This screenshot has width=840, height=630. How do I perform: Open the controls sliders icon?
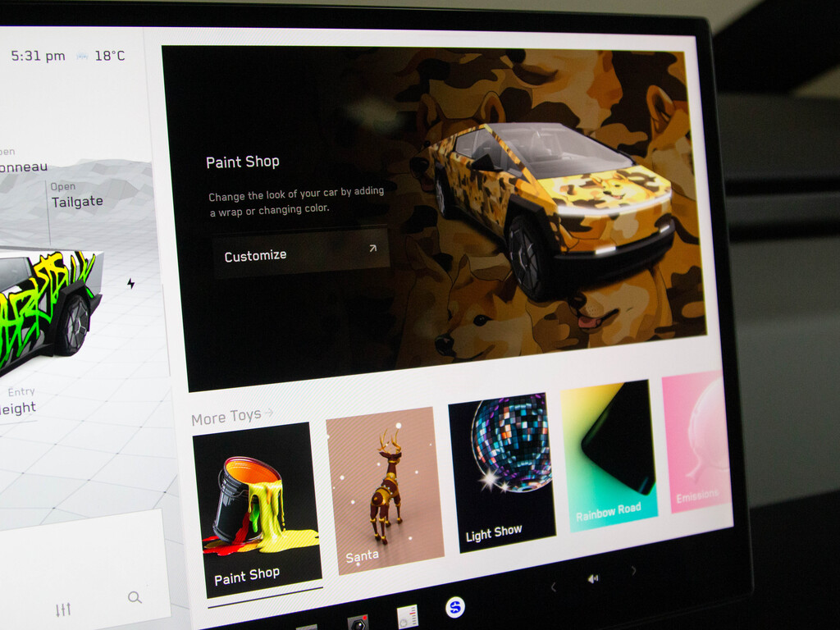[63, 609]
